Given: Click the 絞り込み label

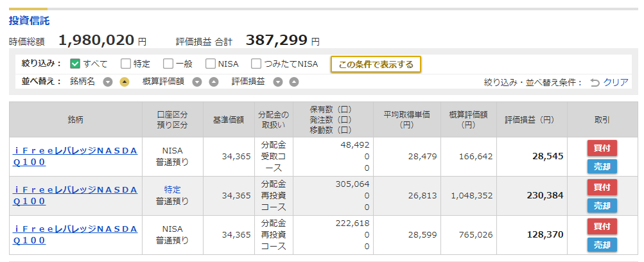Looking at the screenshot, I should [x=41, y=64].
